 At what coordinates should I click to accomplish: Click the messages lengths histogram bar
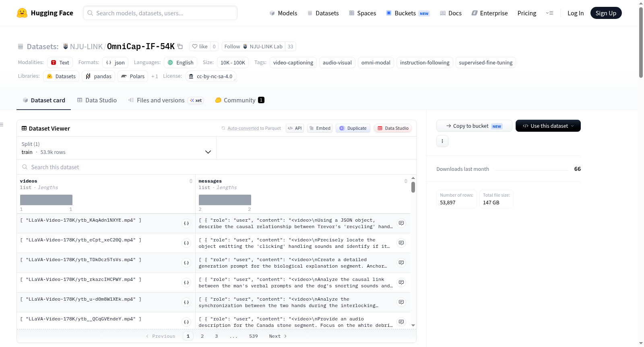(x=225, y=200)
